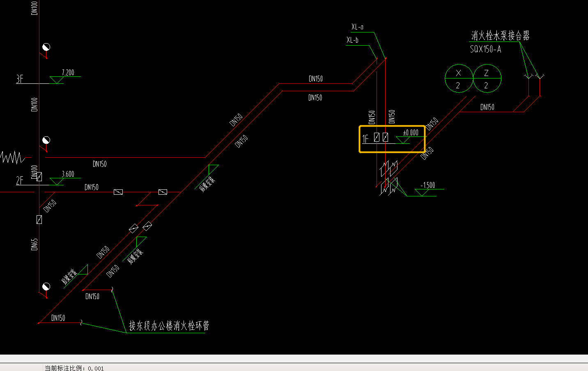Click the elevation triangle under 7.200

tap(57, 80)
